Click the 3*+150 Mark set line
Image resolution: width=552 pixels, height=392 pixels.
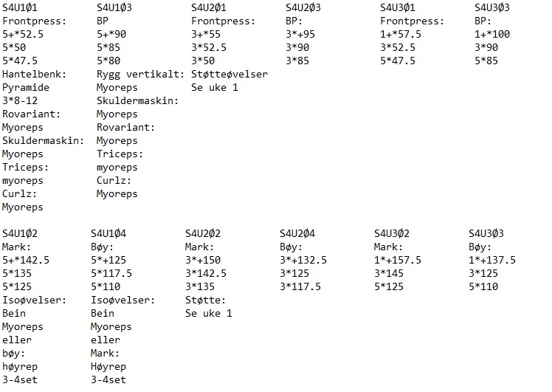pos(203,261)
